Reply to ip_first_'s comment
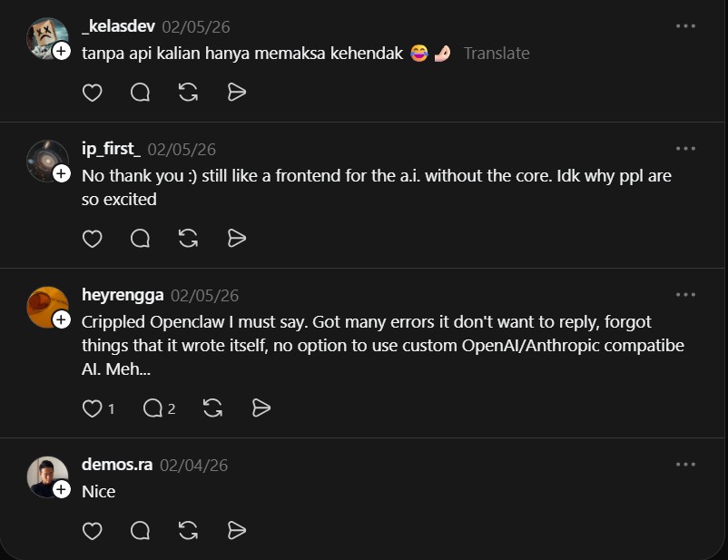 click(141, 239)
